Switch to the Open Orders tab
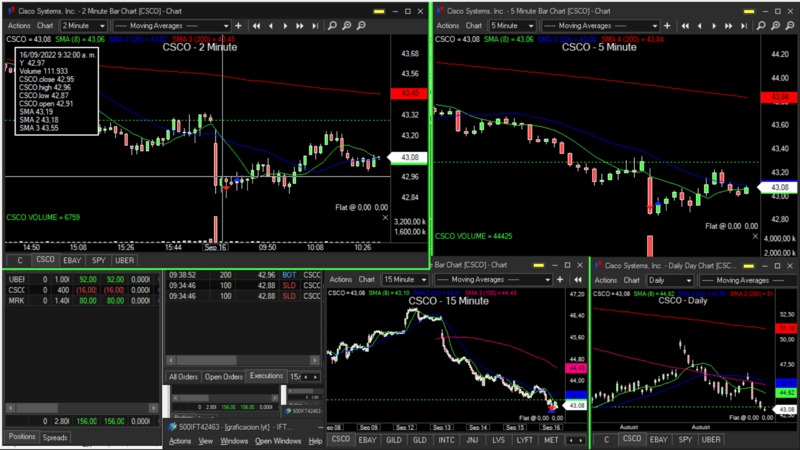 point(224,377)
